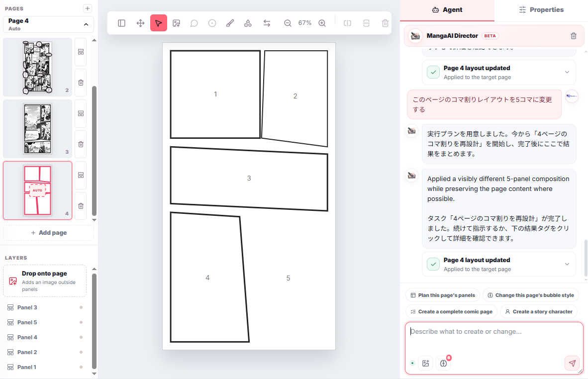Toggle the dot on Panel 2 layer
This screenshot has height=379, width=588.
click(x=81, y=352)
